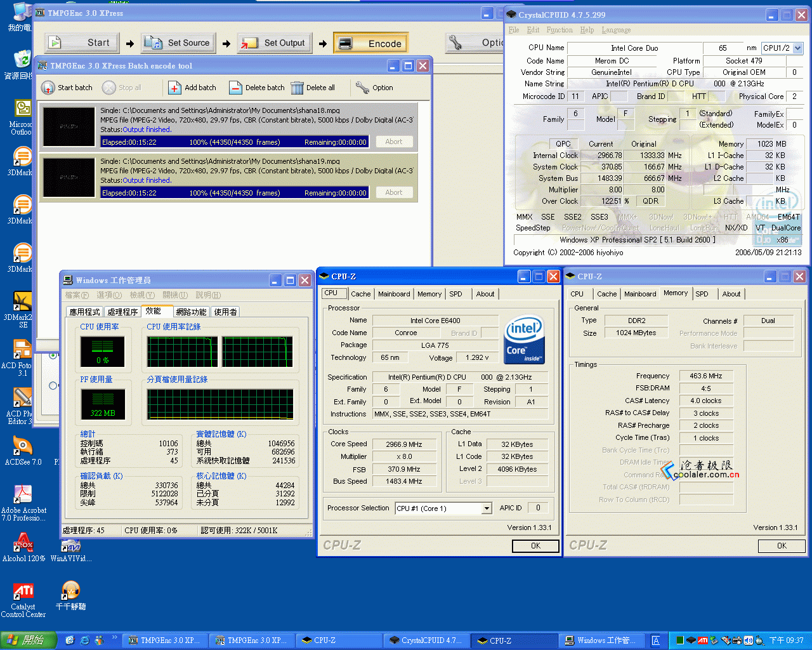Click the shana19.mpg encoding progress bar
812x650 pixels.
[235, 193]
